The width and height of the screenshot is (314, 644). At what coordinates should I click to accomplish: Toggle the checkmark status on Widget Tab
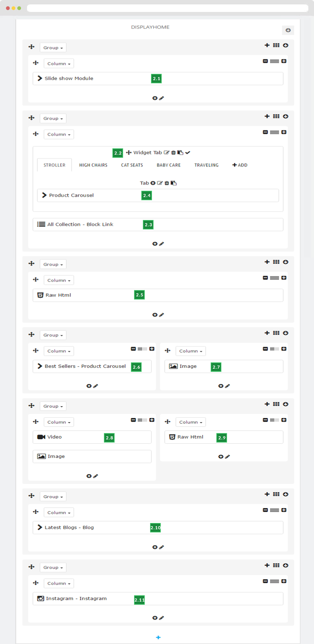pyautogui.click(x=188, y=152)
